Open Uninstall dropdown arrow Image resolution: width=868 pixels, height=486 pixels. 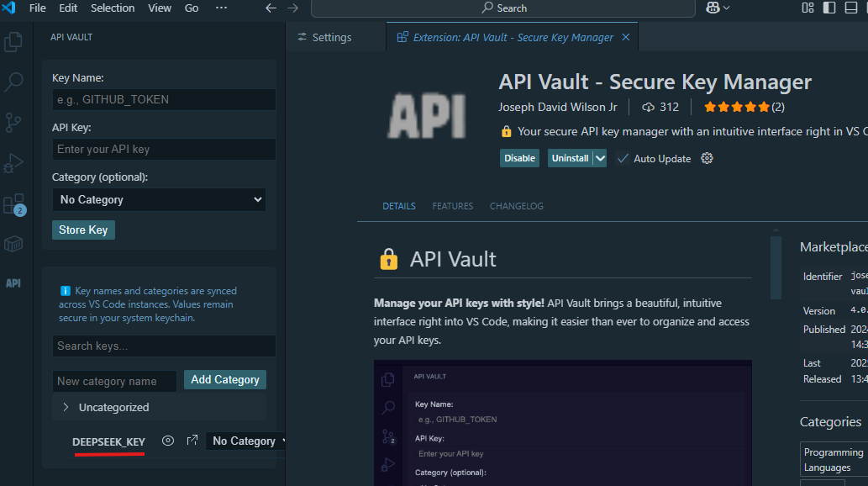(600, 158)
